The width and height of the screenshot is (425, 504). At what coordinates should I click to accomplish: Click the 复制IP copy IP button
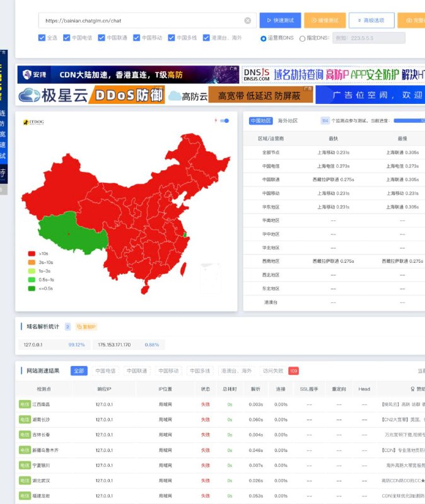(x=86, y=327)
